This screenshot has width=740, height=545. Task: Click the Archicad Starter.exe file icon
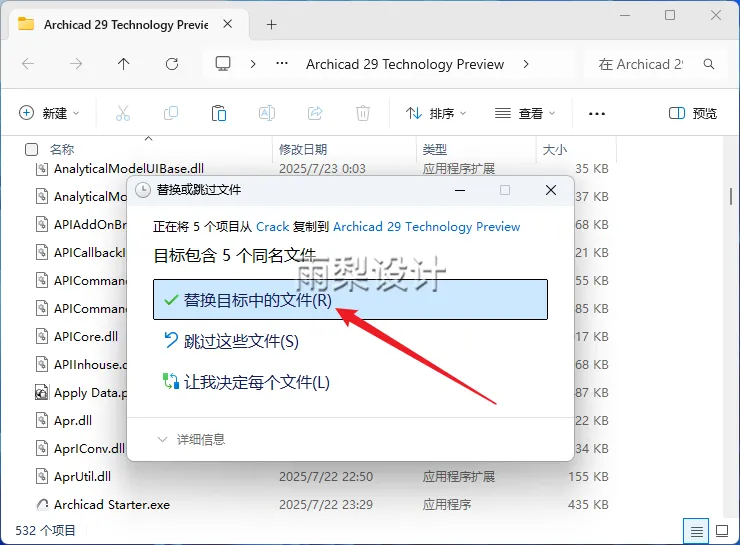[42, 504]
